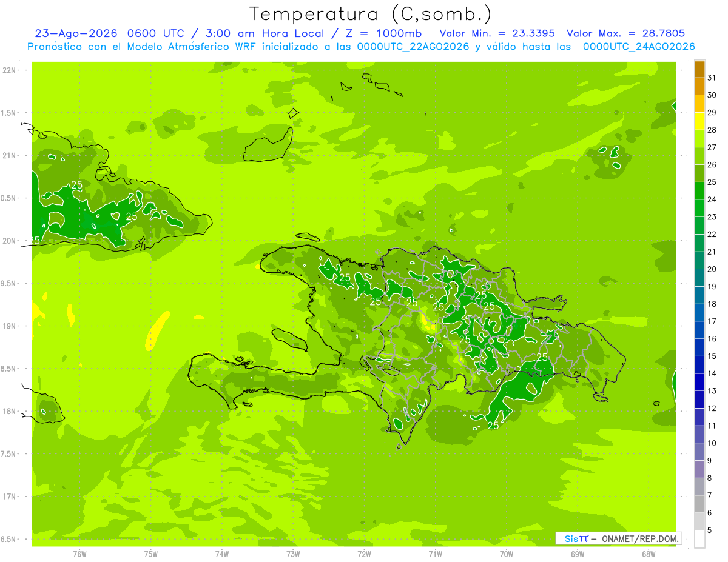The height and width of the screenshot is (562, 728).
Task: Click the '72W' longitude label
Action: click(364, 554)
